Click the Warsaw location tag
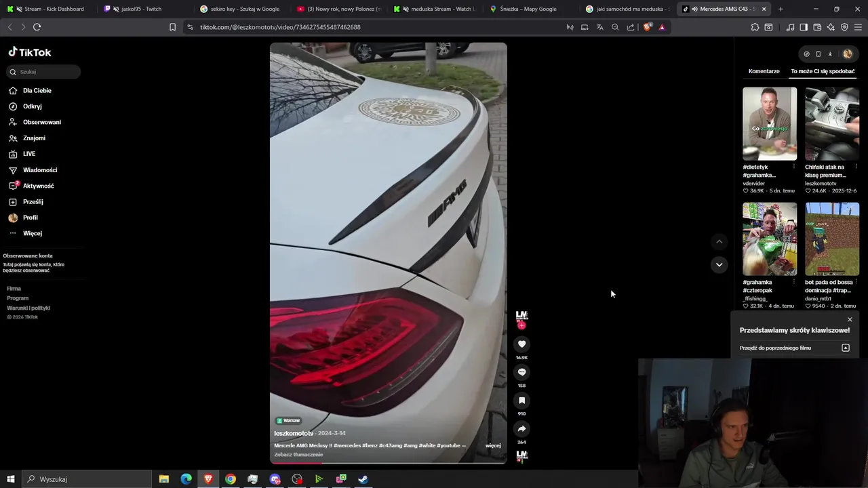The height and width of the screenshot is (488, 868). click(x=288, y=420)
